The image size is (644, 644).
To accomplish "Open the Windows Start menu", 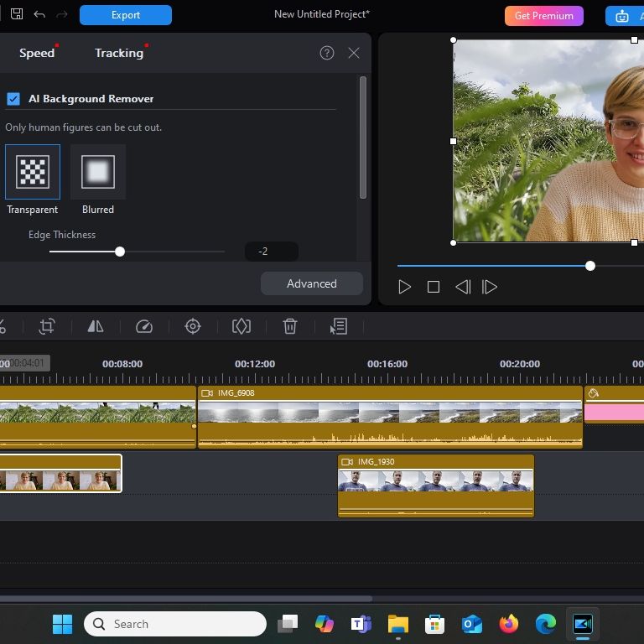I will (62, 624).
